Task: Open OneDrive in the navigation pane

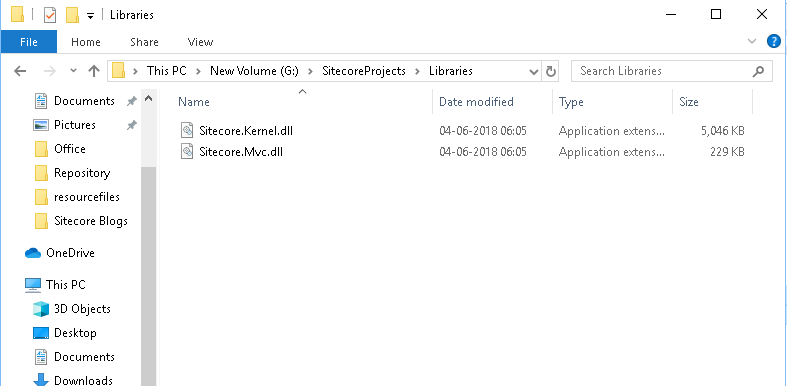Action: [x=70, y=253]
